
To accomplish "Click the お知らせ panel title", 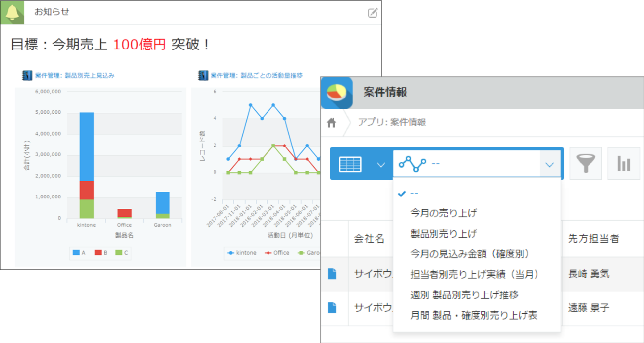I will [x=52, y=12].
